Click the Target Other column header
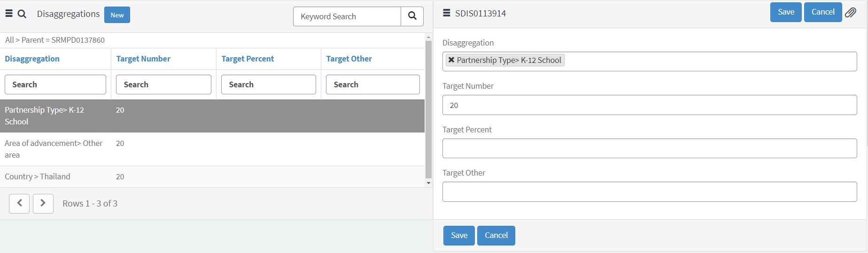The image size is (868, 253). [349, 59]
